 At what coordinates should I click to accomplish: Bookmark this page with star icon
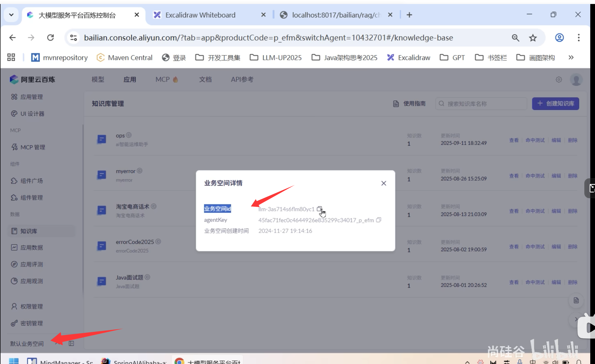tap(533, 38)
